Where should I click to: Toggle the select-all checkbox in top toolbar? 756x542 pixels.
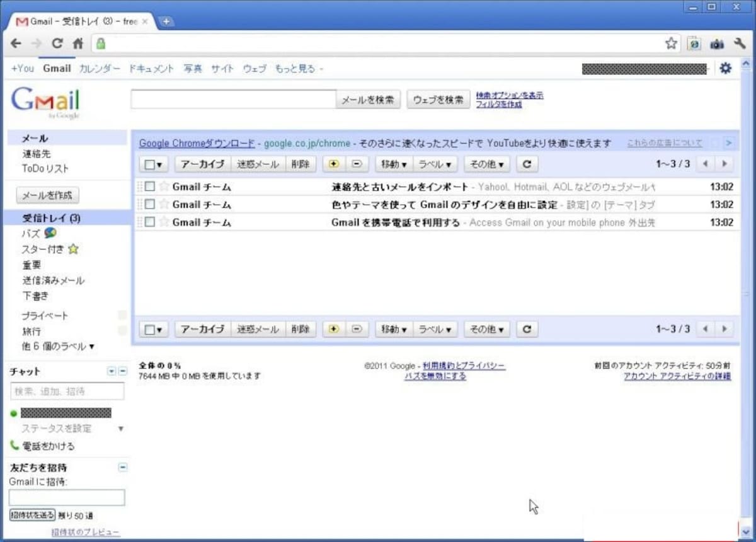[x=149, y=164]
